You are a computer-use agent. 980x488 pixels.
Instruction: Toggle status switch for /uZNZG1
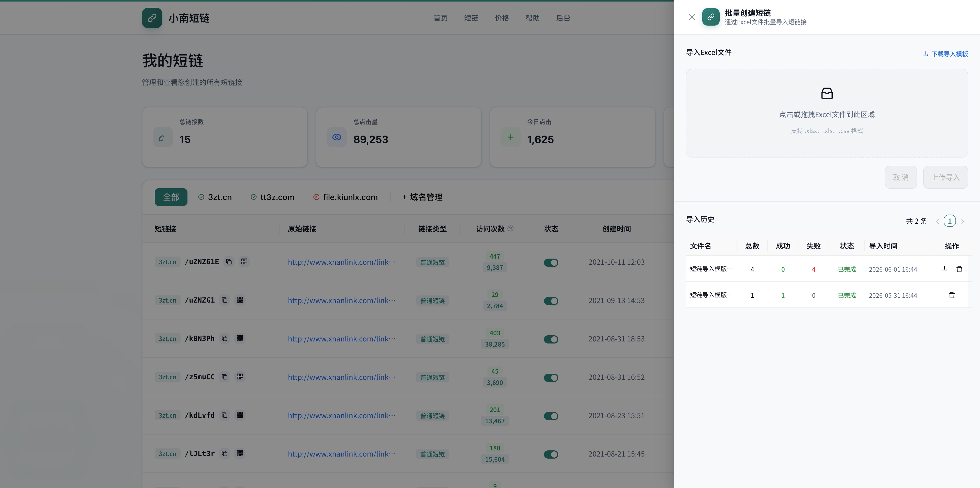pos(551,301)
